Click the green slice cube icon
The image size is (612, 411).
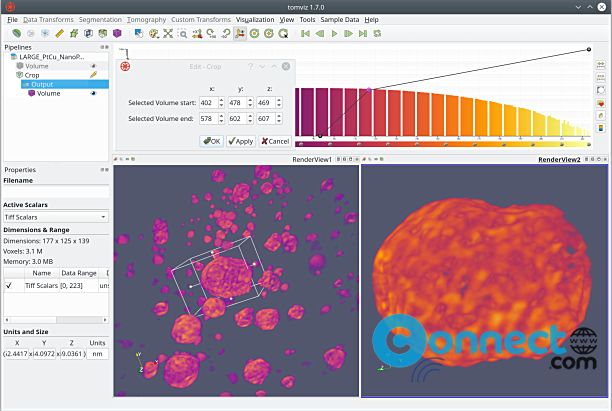(103, 34)
